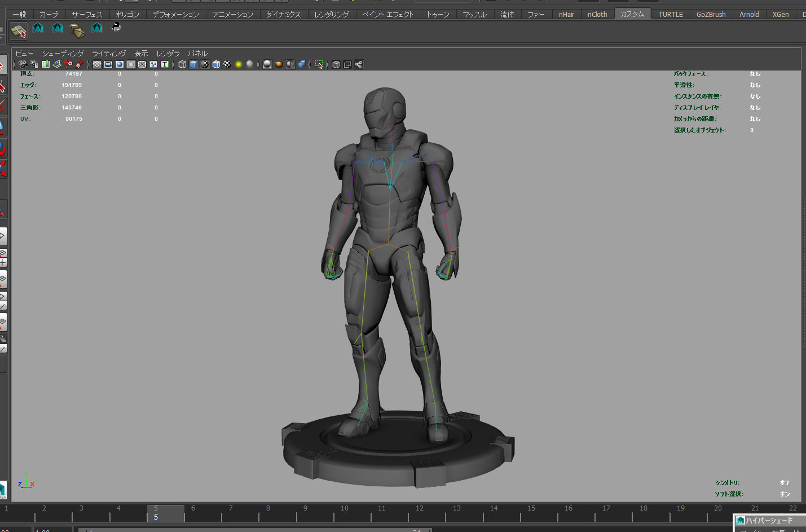Open the ビュー panel menu
The image size is (806, 532).
(24, 53)
